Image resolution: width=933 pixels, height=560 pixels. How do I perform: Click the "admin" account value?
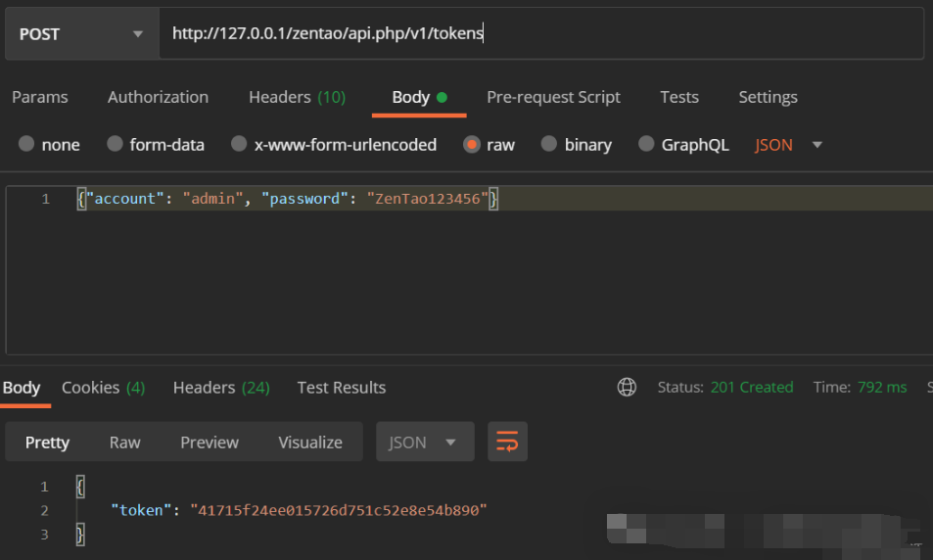(x=213, y=199)
